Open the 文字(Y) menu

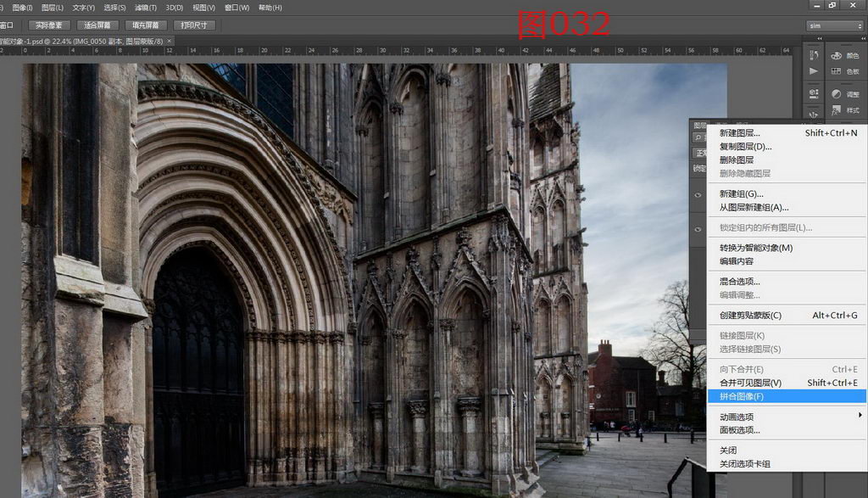point(84,8)
